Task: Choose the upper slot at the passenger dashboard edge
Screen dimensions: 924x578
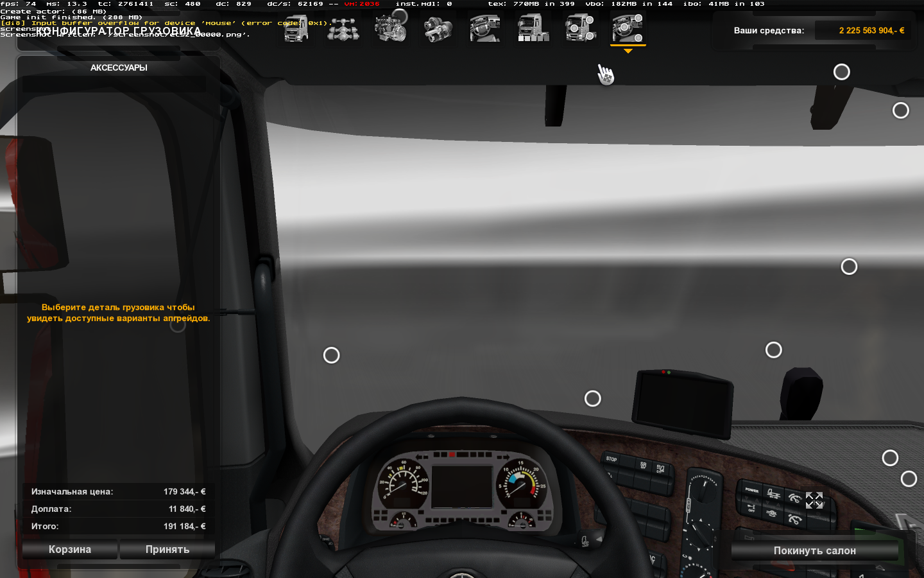Action: (889, 458)
